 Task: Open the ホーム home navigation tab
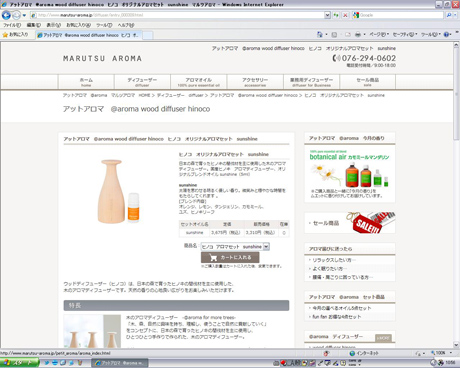(x=86, y=82)
